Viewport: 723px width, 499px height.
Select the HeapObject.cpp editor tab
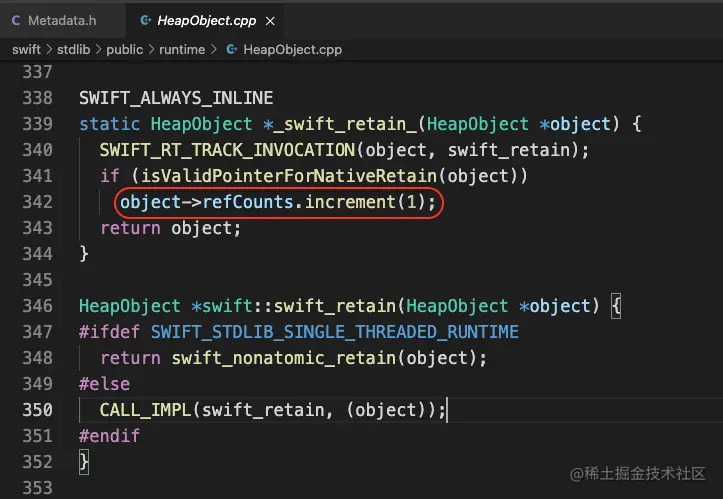tap(206, 20)
